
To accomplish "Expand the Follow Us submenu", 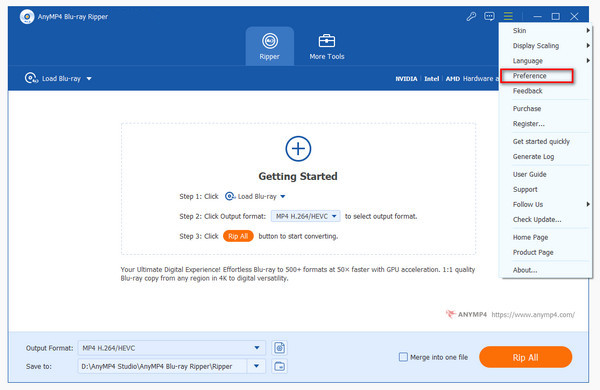I will pos(546,204).
